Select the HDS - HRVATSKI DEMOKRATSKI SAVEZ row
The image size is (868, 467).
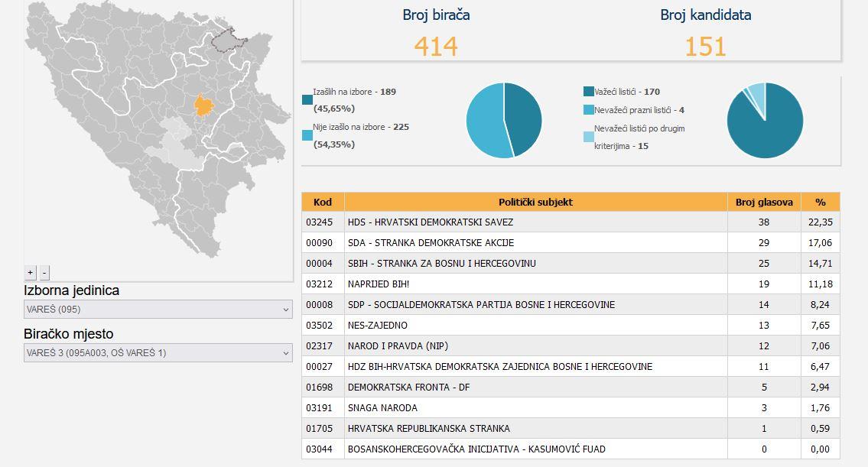(571, 222)
